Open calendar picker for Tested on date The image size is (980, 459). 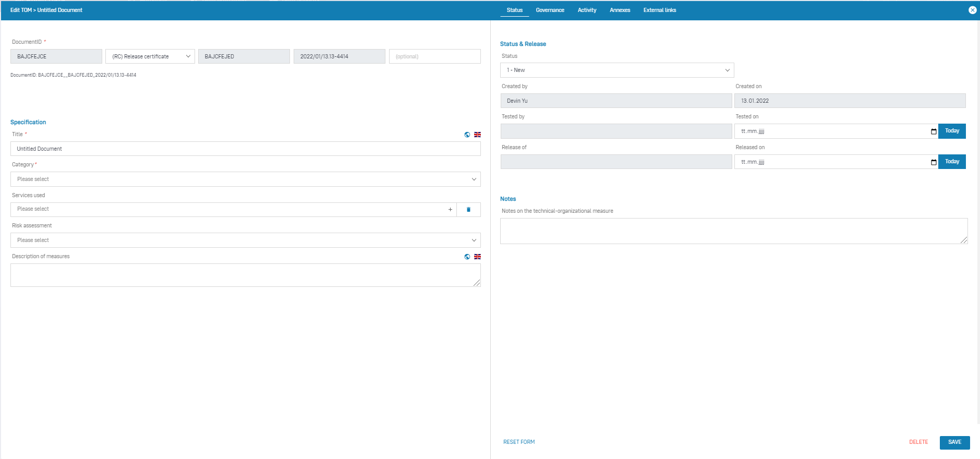tap(933, 131)
